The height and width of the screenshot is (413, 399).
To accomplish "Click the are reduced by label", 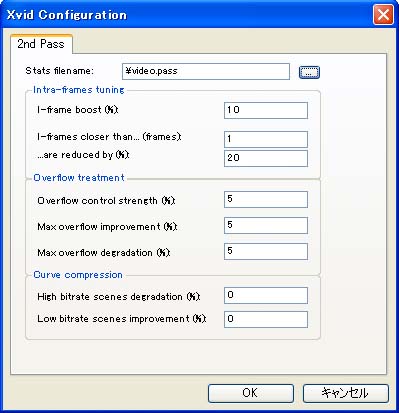I will [x=83, y=155].
